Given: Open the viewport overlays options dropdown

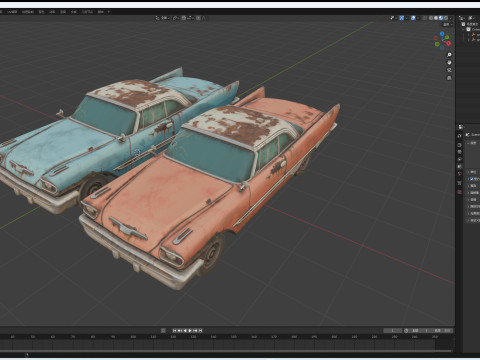Looking at the screenshot, I should [x=418, y=18].
